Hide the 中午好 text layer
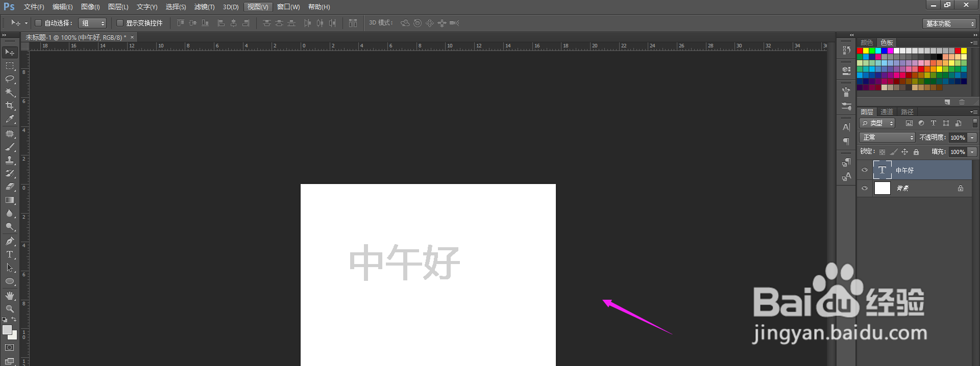980x366 pixels. [865, 170]
